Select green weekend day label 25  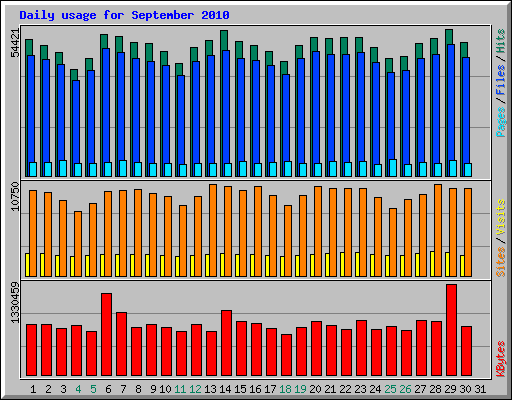coord(390,389)
